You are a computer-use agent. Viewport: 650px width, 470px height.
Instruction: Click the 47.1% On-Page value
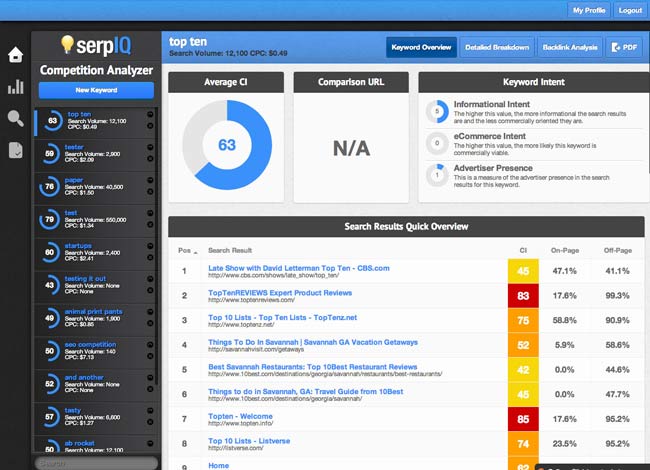[564, 271]
